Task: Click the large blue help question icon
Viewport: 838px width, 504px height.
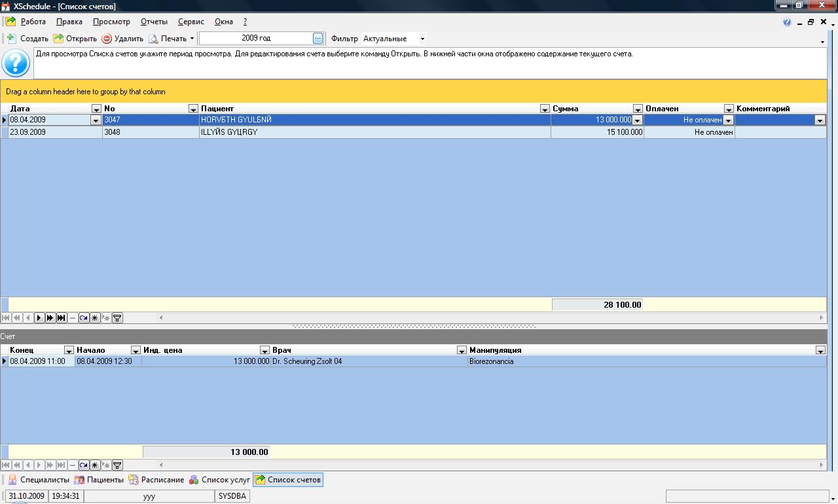Action: coord(16,63)
